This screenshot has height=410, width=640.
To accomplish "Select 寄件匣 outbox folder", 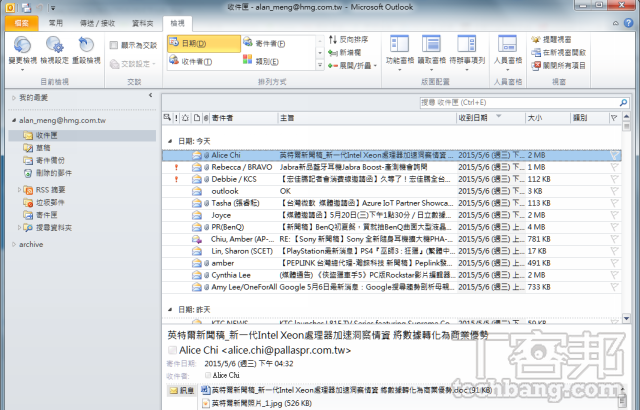I will 40,215.
